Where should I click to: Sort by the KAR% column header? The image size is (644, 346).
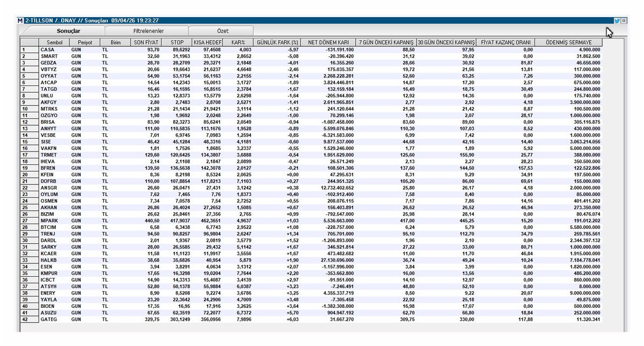point(238,42)
